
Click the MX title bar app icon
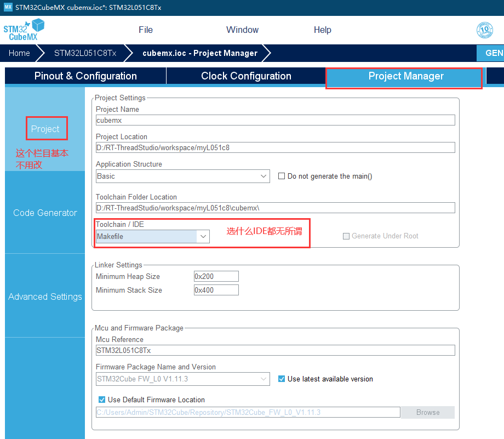8,7
